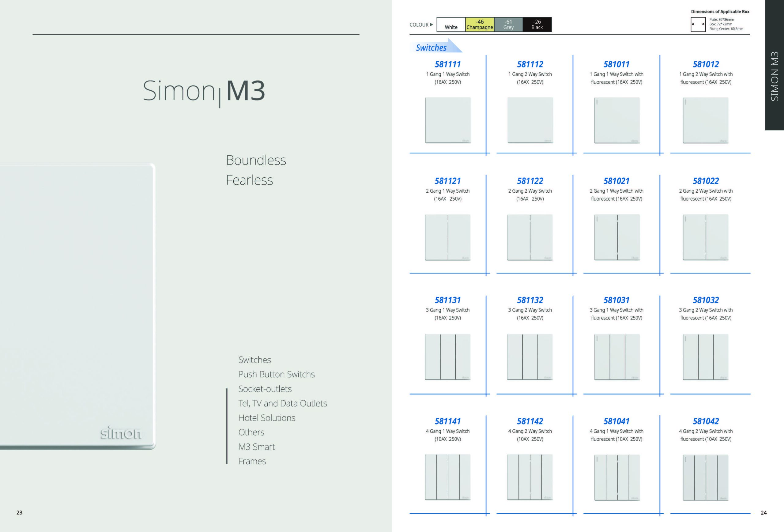Click the 581132 three gang switch image
784x532 pixels.
point(530,357)
